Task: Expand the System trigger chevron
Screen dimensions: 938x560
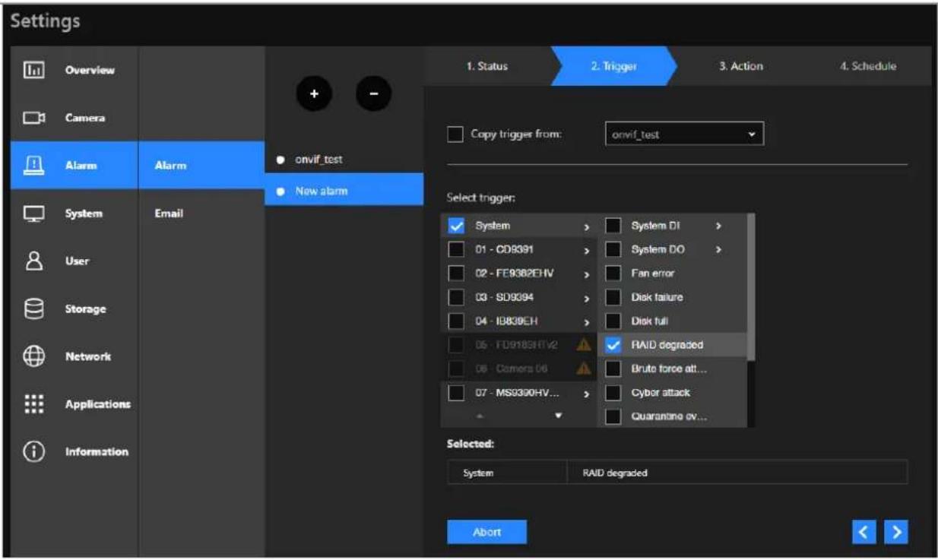Action: click(586, 226)
